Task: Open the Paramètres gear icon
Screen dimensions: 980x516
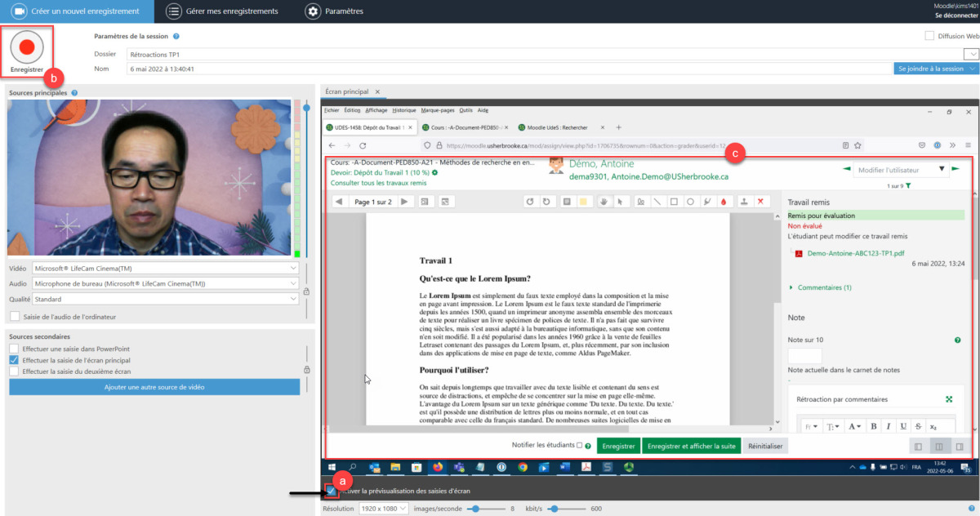Action: 313,11
